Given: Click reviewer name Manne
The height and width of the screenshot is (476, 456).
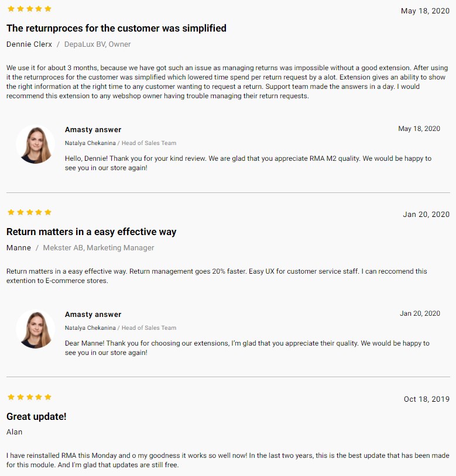Looking at the screenshot, I should pyautogui.click(x=19, y=248).
